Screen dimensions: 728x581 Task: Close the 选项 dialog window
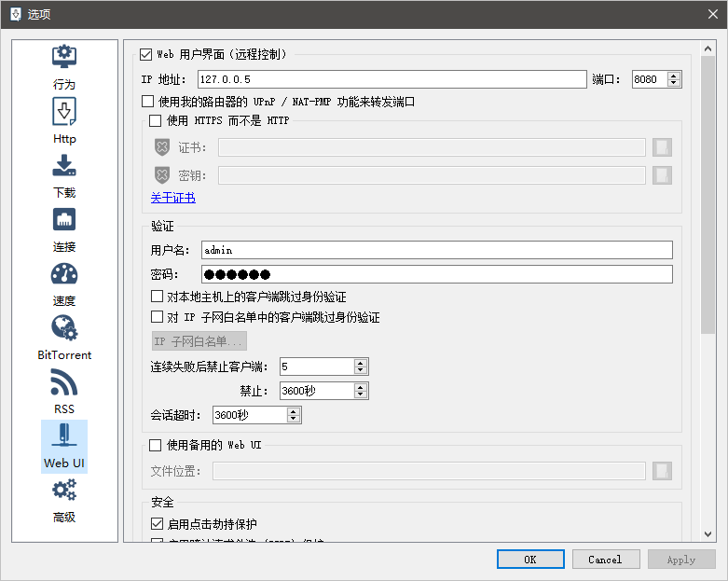(713, 14)
